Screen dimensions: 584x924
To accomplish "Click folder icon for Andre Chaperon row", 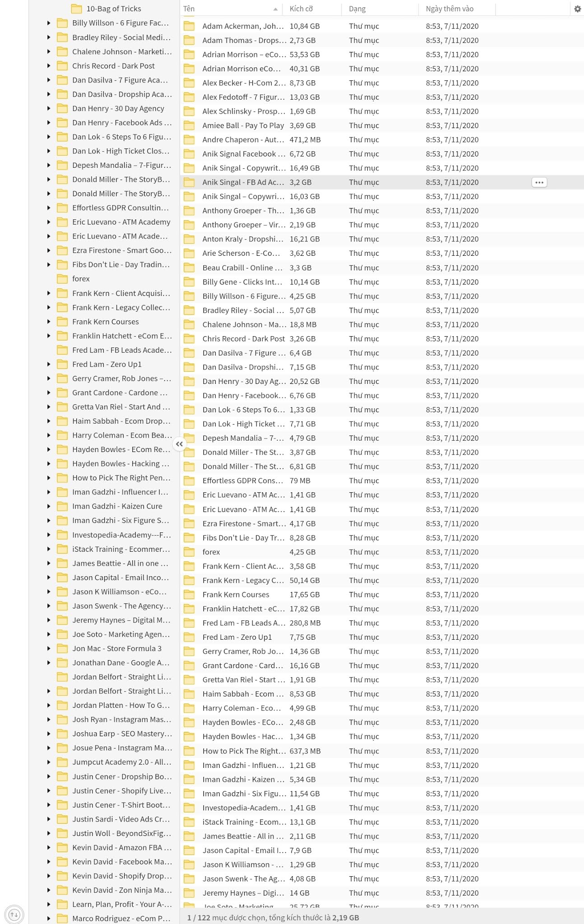I will pyautogui.click(x=189, y=140).
